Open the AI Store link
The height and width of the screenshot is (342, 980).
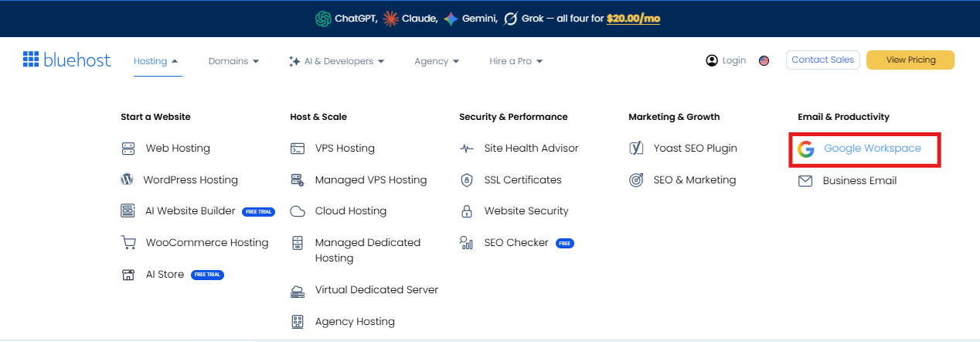[165, 274]
